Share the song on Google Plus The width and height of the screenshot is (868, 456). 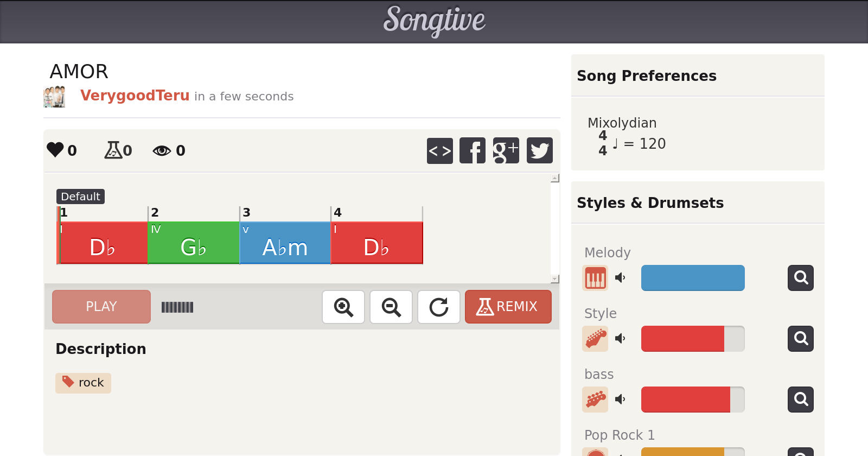506,150
